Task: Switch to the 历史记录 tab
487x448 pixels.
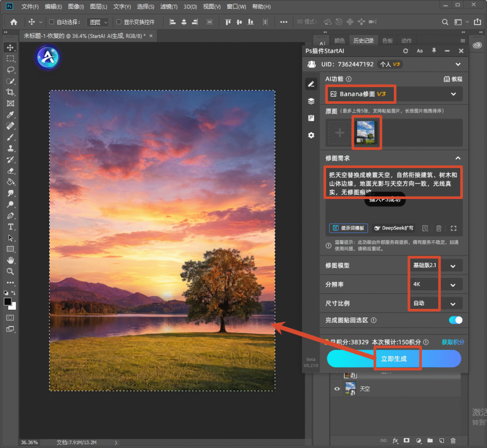Action: coord(363,41)
